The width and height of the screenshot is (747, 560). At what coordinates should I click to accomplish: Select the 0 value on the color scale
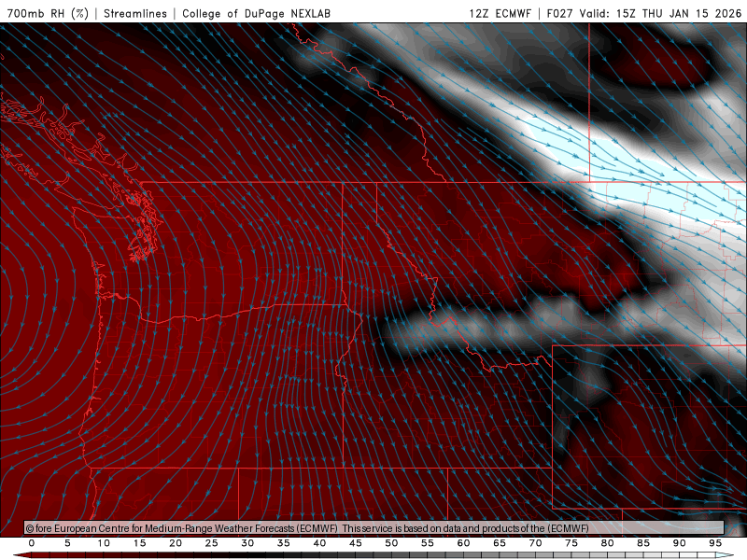(x=32, y=543)
